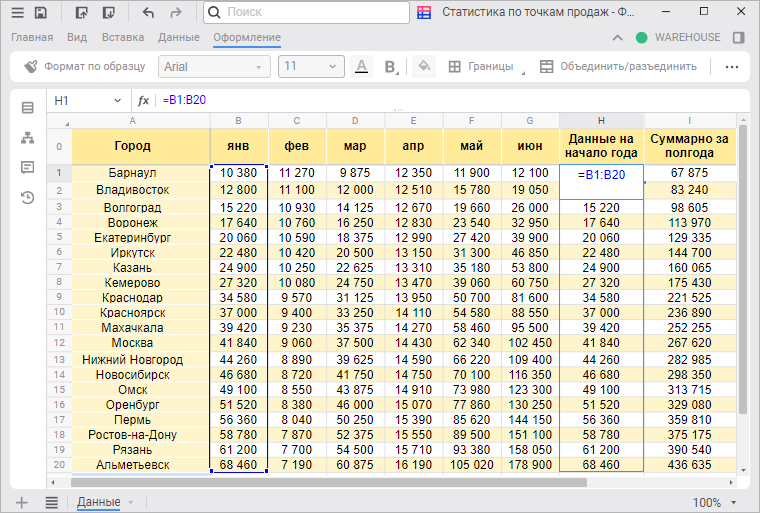760x513 pixels.
Task: Select cell with value 67 875
Action: 689,173
